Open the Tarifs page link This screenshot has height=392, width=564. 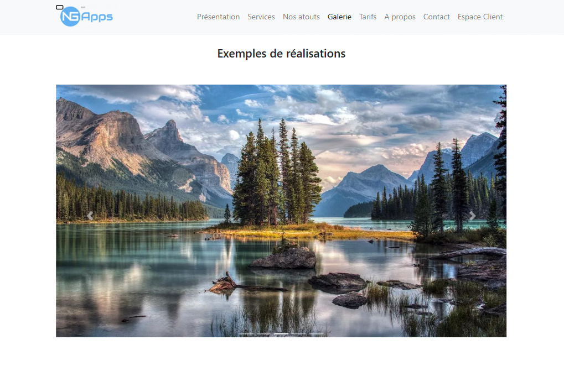368,17
